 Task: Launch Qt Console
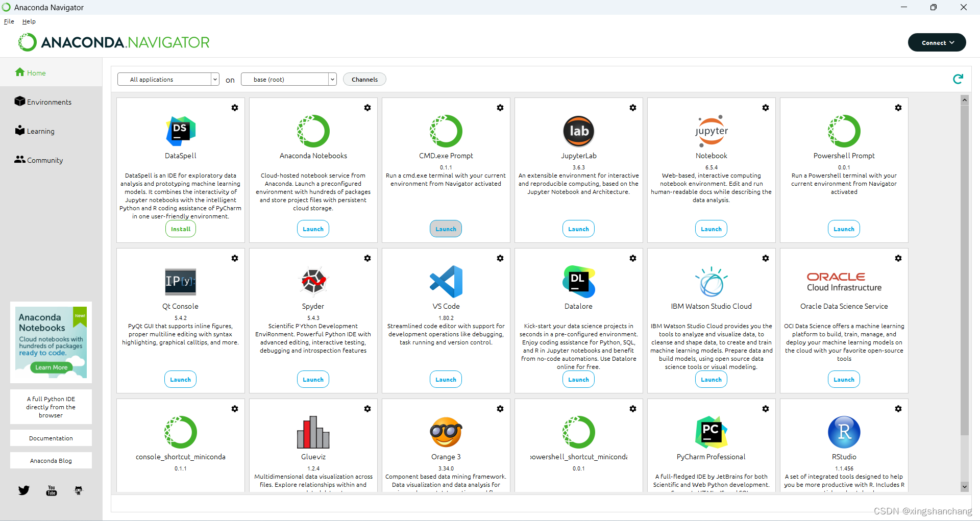pyautogui.click(x=181, y=380)
